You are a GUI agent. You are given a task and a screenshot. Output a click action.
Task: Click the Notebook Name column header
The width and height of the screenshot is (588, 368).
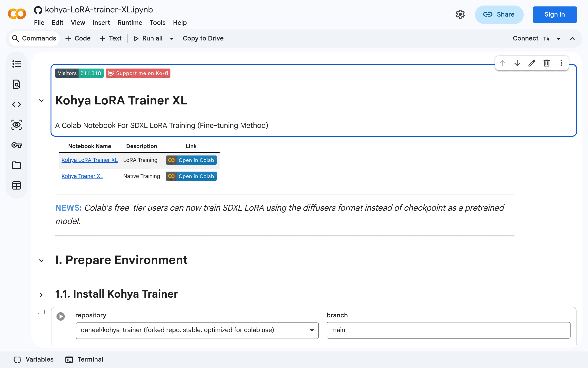coord(90,146)
